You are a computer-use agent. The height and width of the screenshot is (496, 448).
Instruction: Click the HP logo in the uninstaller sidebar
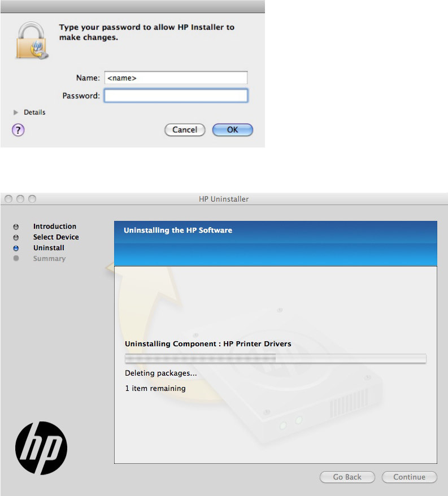click(41, 448)
